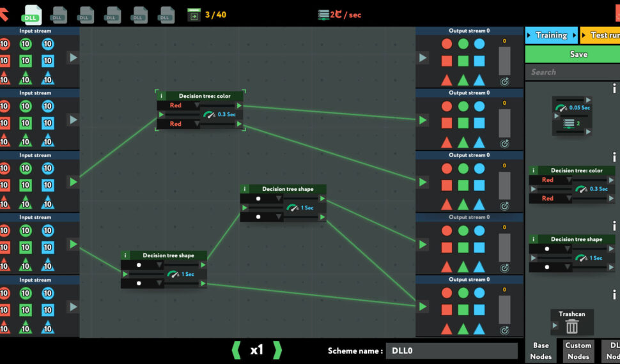Click the orange back arrow
This screenshot has height=364, width=620.
tap(4, 13)
